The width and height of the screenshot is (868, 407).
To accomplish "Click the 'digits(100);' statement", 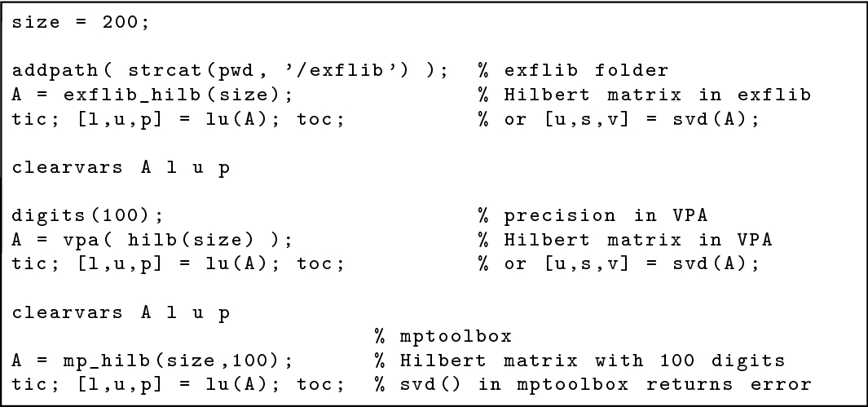I will click(x=88, y=216).
